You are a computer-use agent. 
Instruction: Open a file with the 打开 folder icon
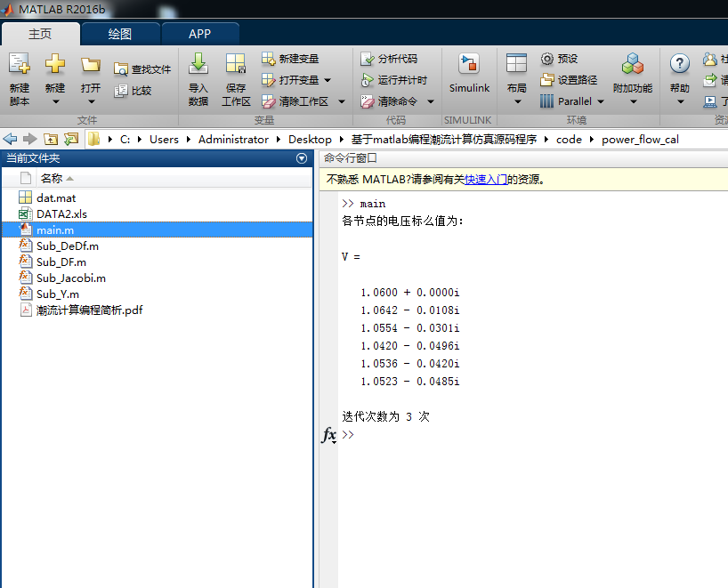point(91,65)
